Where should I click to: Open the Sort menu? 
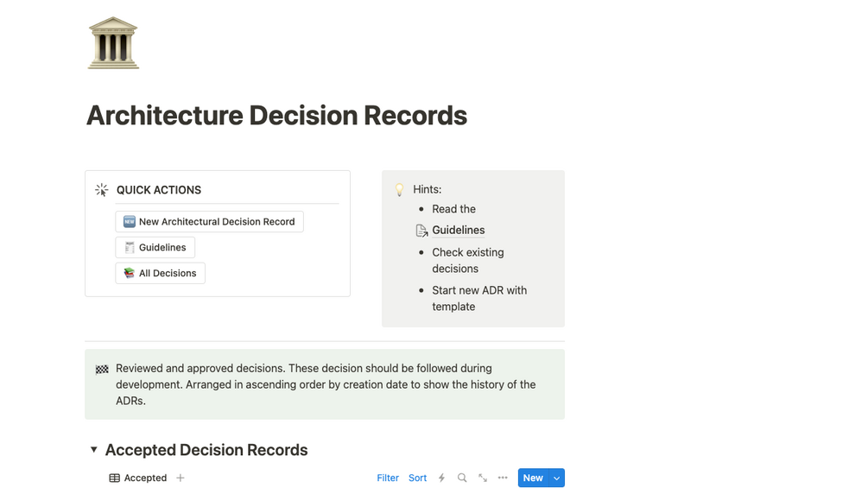tap(417, 478)
